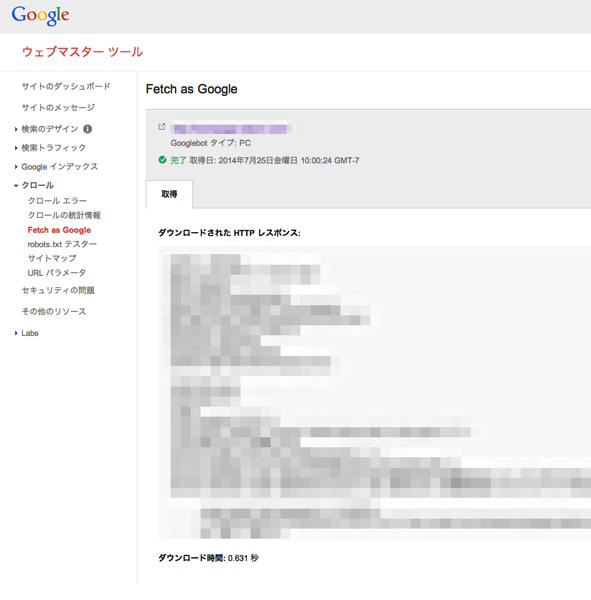This screenshot has width=591, height=600.
Task: Select the Google インデックス menu label
Action: (x=60, y=166)
